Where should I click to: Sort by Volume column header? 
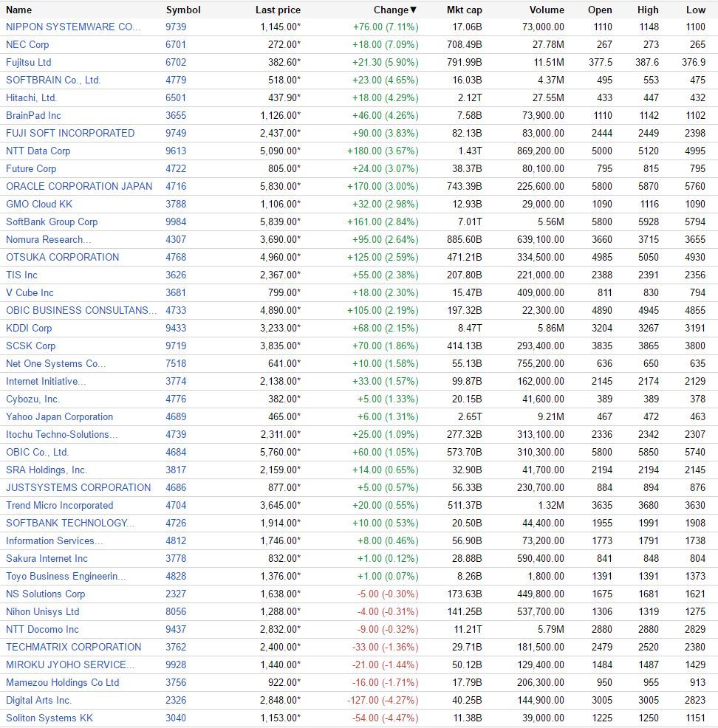(547, 10)
